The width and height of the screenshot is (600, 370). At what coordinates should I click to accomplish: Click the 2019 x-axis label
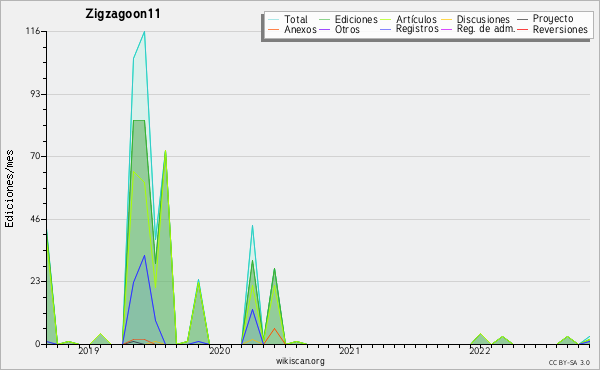89,351
